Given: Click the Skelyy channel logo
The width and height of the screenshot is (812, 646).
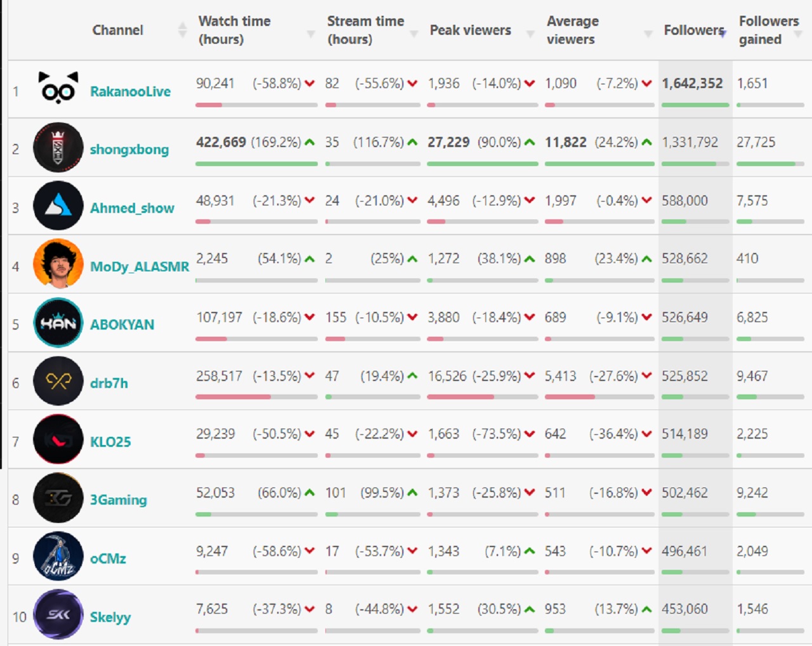Looking at the screenshot, I should point(58,615).
